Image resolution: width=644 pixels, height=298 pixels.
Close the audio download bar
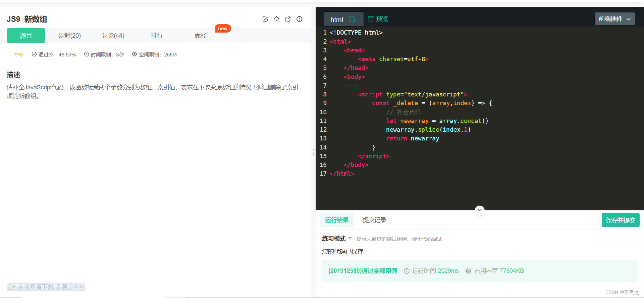click(81, 286)
